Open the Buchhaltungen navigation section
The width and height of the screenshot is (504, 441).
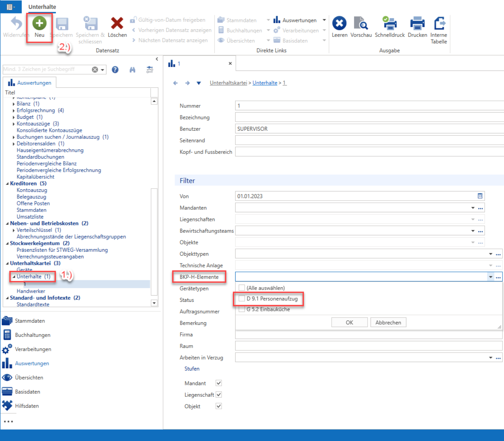[33, 335]
